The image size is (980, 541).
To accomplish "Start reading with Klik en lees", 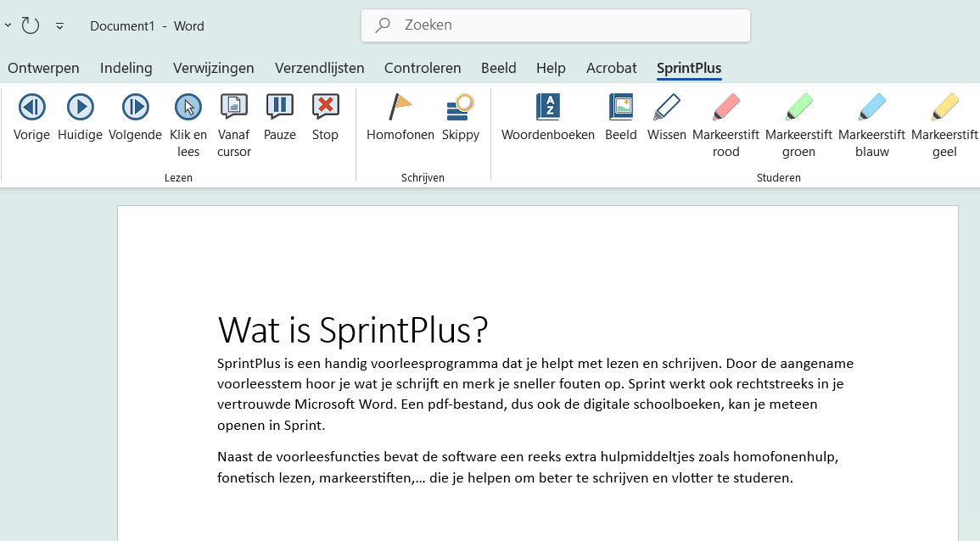I will 188,119.
